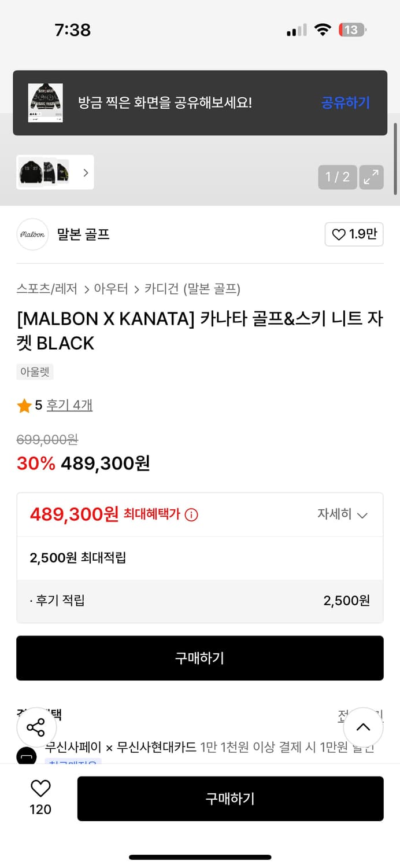Tap the fullscreen expand image icon
Image resolution: width=400 pixels, height=868 pixels.
coord(371,176)
